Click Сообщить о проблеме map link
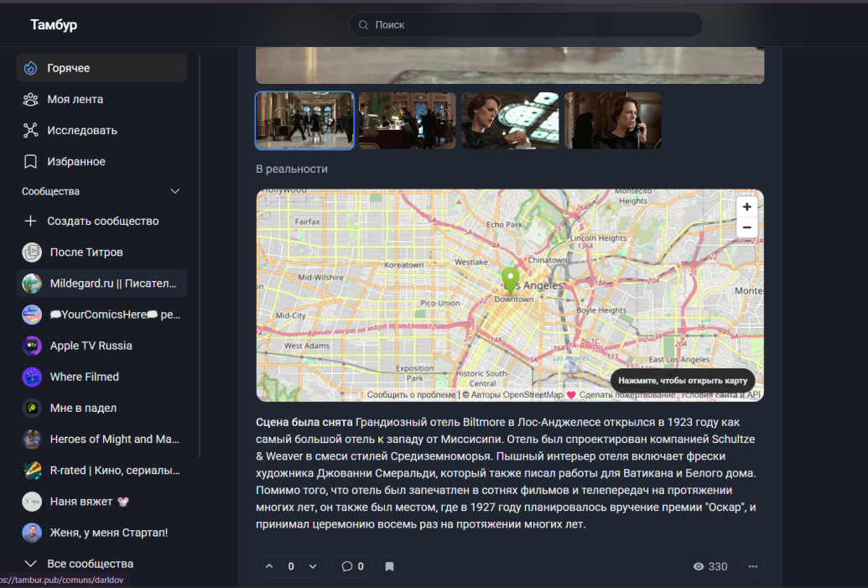 (411, 395)
